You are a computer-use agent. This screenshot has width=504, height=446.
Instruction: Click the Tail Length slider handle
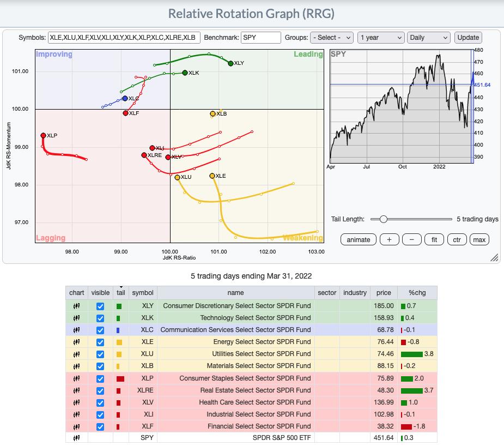coord(383,219)
